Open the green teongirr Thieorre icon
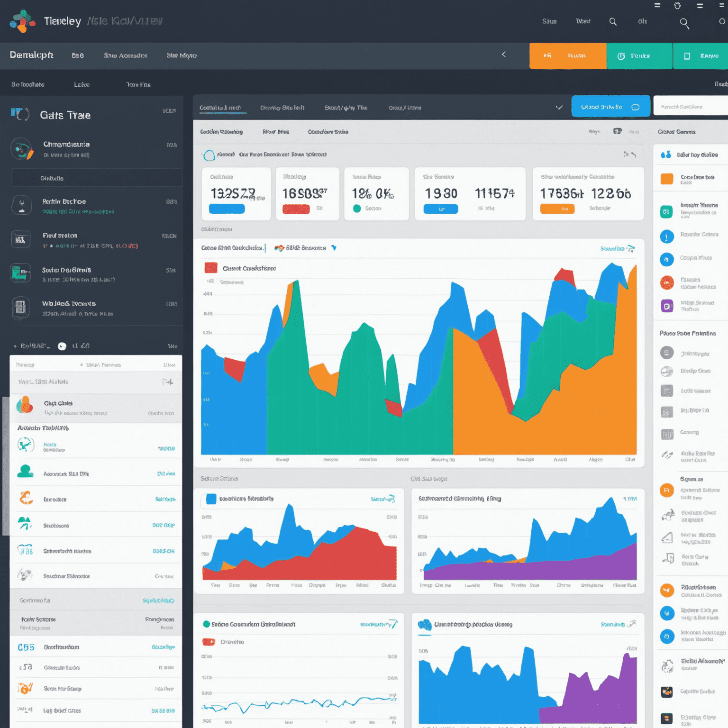 pyautogui.click(x=666, y=211)
